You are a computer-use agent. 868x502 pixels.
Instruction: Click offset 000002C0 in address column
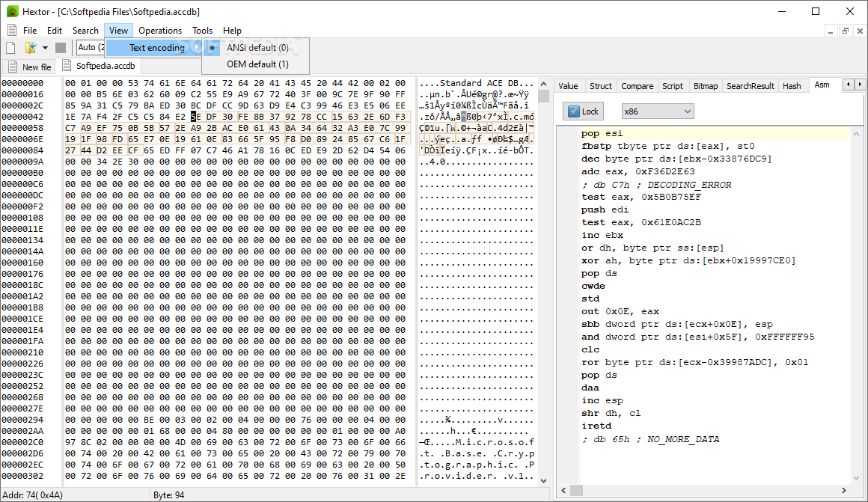22,442
